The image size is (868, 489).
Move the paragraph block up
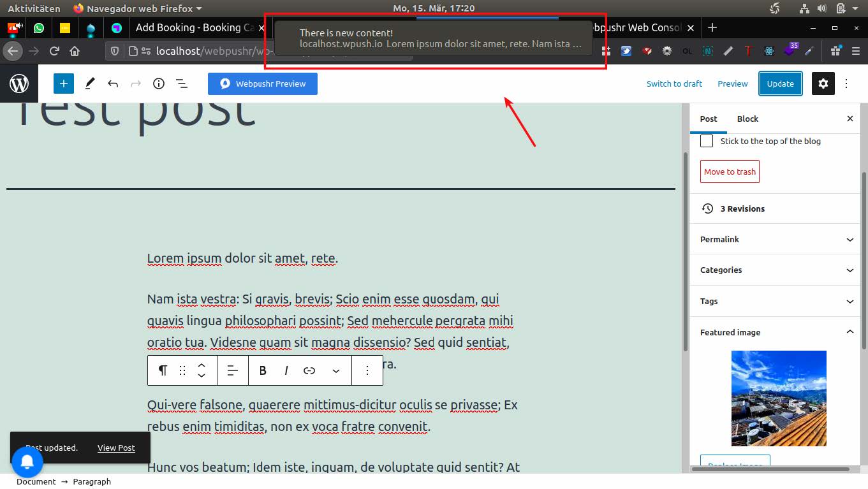click(202, 365)
